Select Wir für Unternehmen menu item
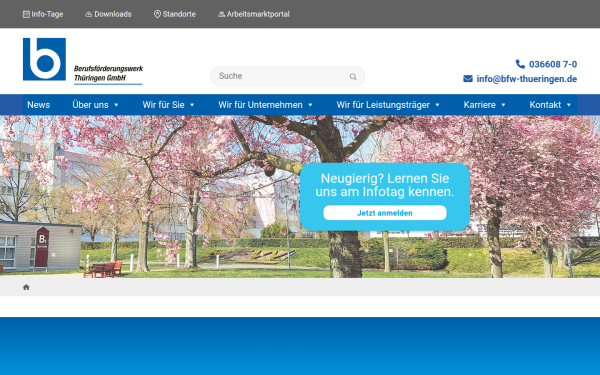The image size is (600, 375). 260,104
